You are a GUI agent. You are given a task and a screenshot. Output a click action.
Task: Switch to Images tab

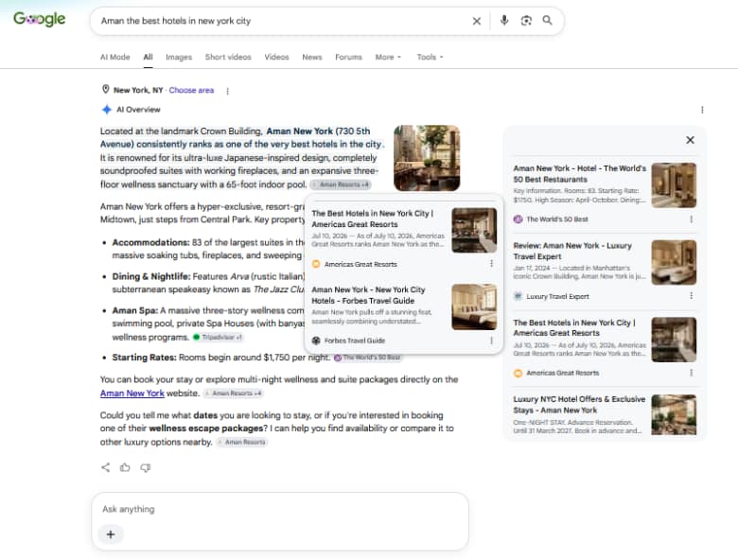[179, 57]
